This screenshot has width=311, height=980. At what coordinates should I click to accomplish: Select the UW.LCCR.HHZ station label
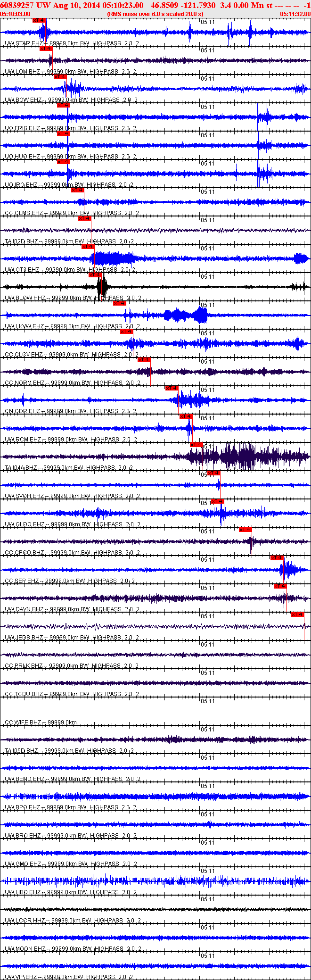pos(25,921)
